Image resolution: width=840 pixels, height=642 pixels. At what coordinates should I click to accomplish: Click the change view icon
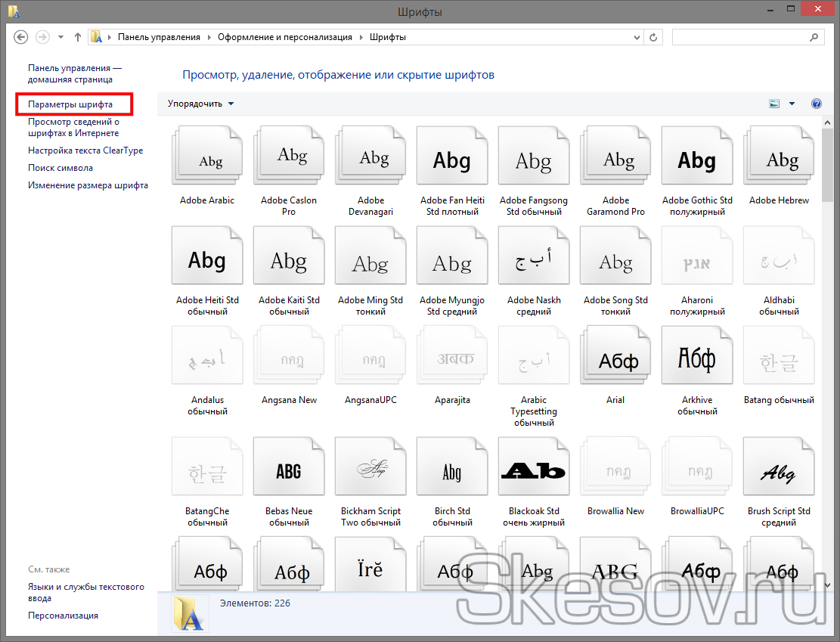point(774,104)
